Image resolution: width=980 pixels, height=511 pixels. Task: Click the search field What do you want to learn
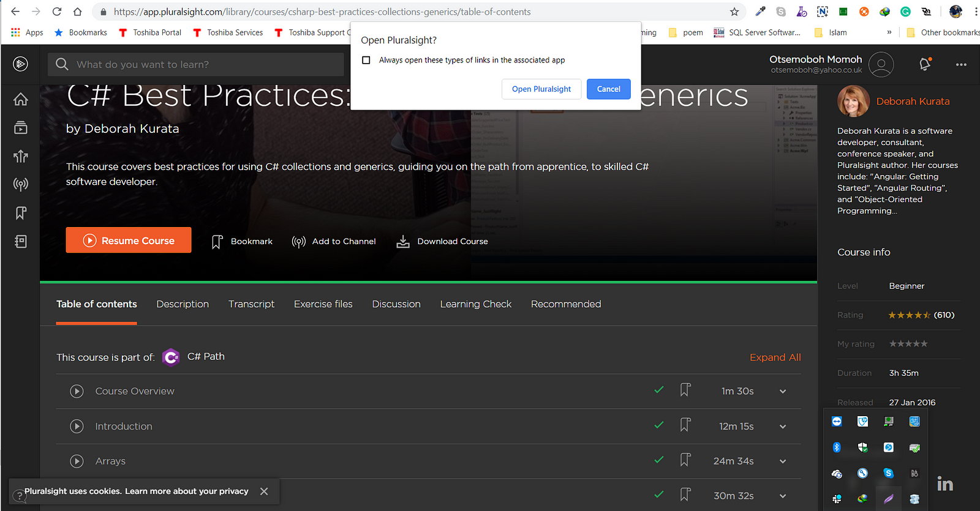[x=196, y=64]
